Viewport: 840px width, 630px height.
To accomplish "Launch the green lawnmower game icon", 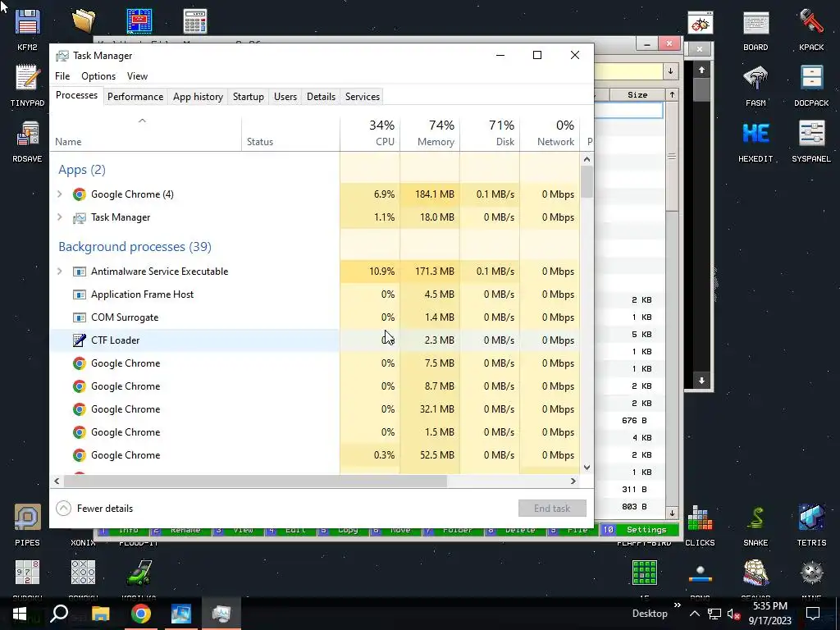I will [139, 573].
